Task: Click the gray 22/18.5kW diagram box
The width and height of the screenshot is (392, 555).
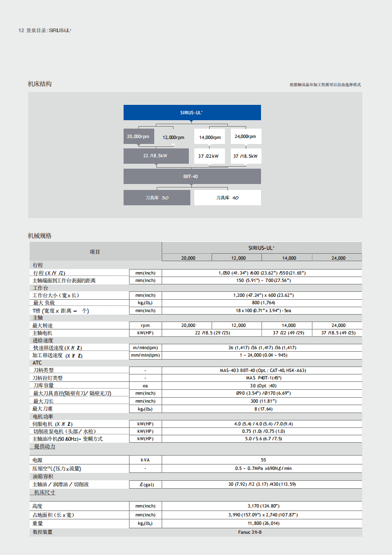Action: pos(156,156)
